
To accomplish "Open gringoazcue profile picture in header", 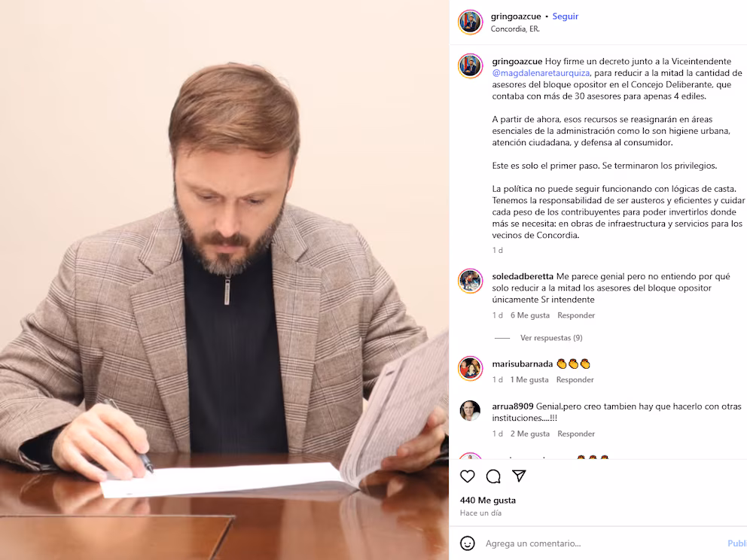I will (470, 22).
